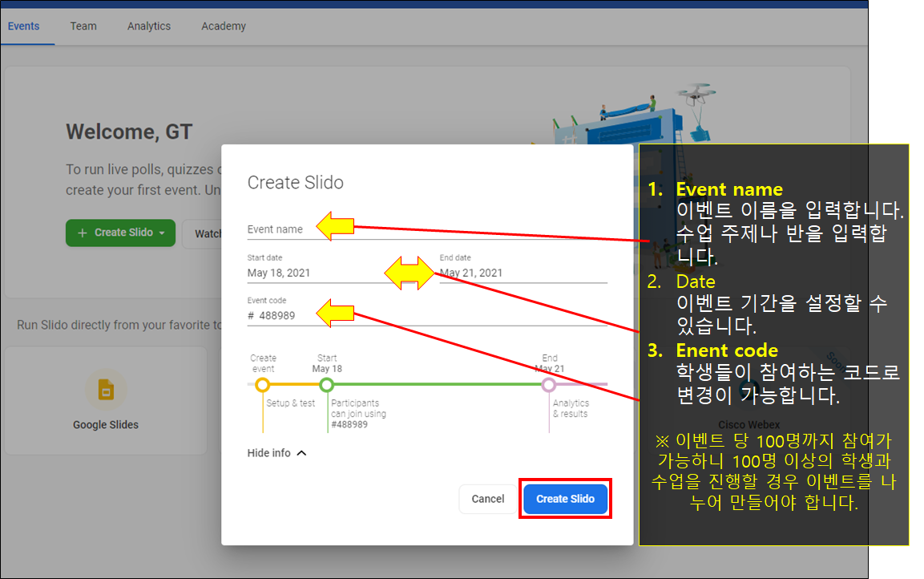
Task: Cancel the Create Slido dialog
Action: pos(487,499)
